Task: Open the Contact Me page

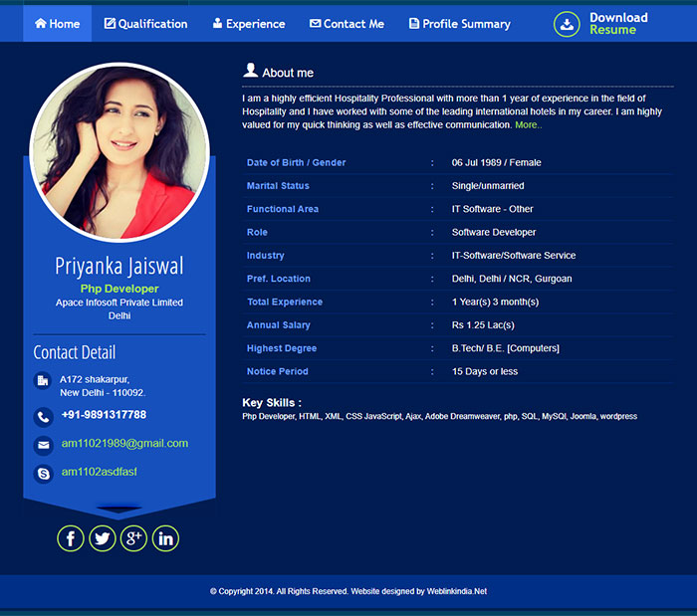Action: [x=347, y=24]
